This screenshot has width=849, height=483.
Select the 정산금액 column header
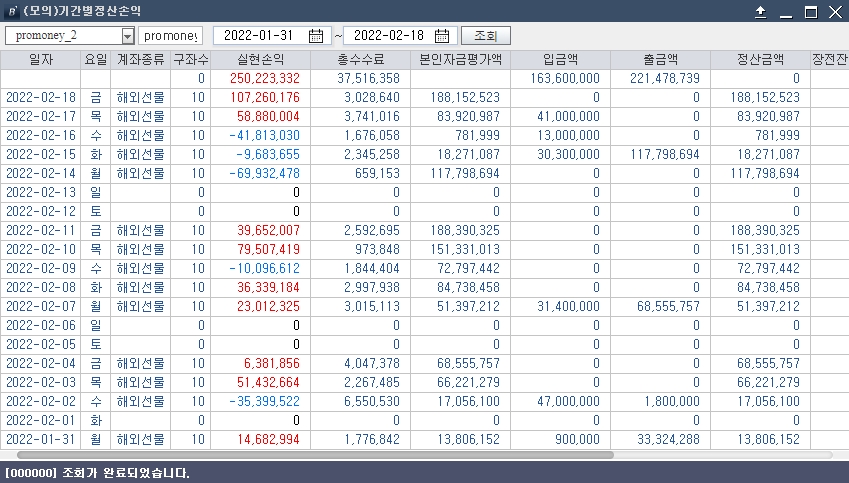coord(760,59)
